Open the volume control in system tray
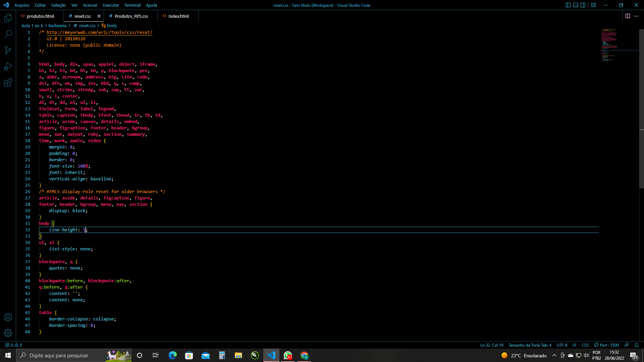 tap(586, 355)
